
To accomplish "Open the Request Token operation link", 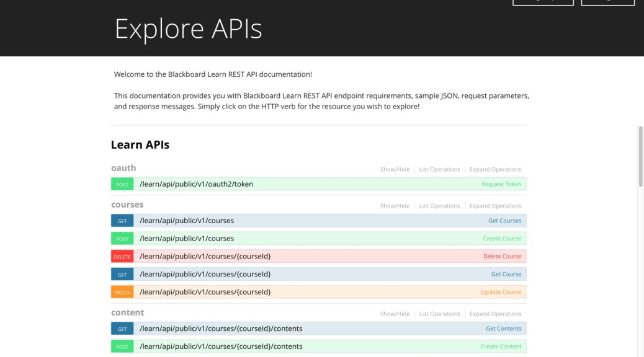I will click(501, 184).
